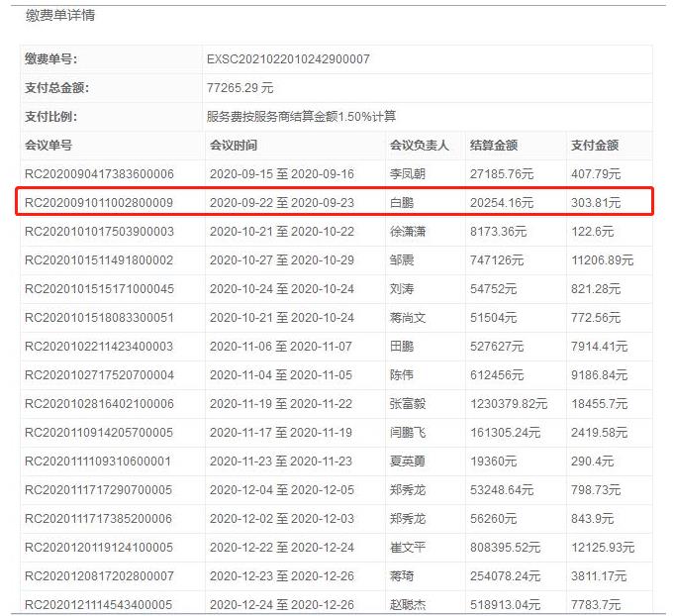Click payment amount 7914.41元
The image size is (673, 616).
(x=600, y=347)
